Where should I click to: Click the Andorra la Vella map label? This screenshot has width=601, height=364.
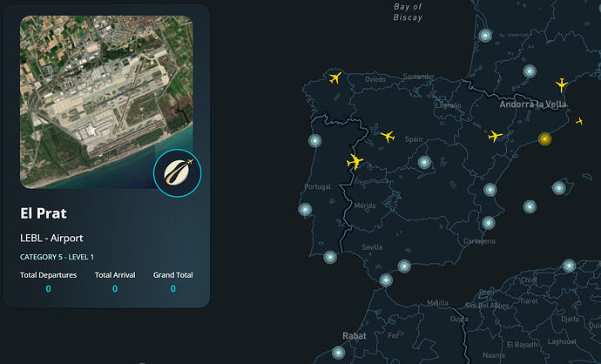(x=534, y=104)
